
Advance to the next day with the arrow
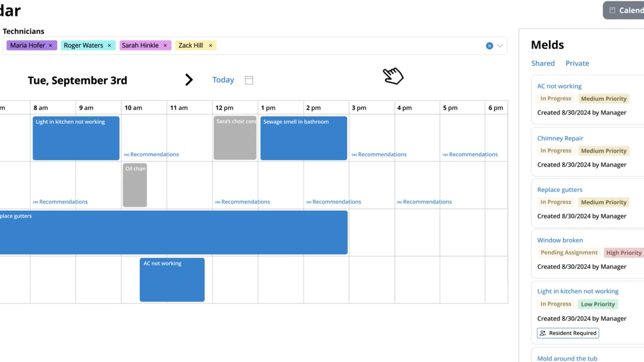[x=189, y=80]
